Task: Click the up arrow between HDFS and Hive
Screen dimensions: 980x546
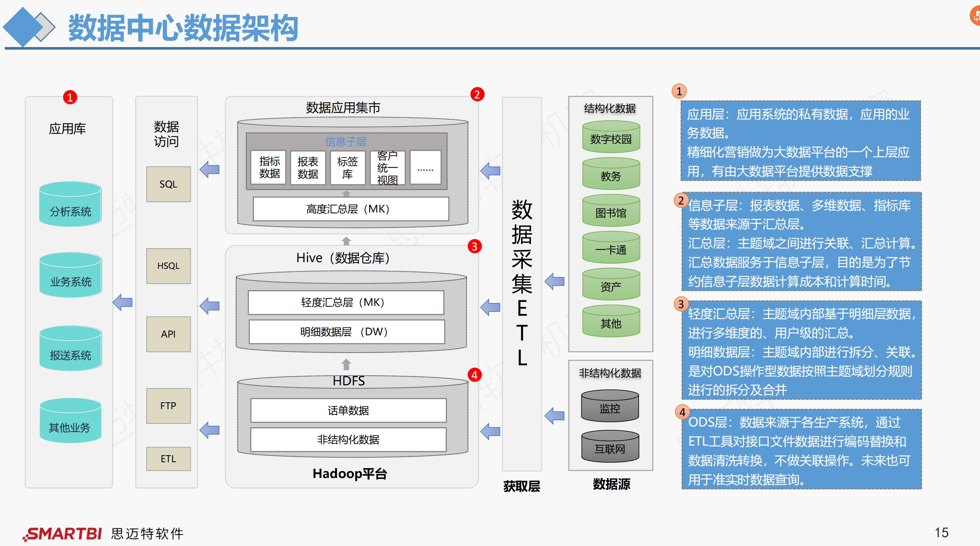Action: click(x=346, y=364)
